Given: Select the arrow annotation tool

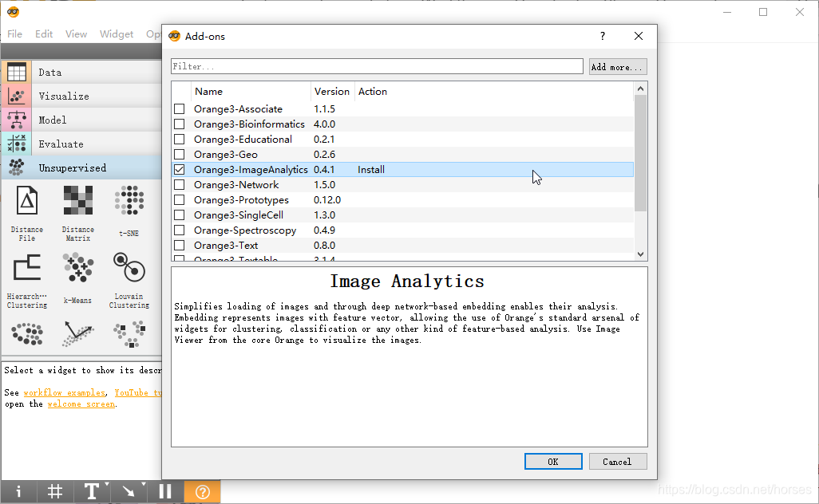Looking at the screenshot, I should (129, 491).
